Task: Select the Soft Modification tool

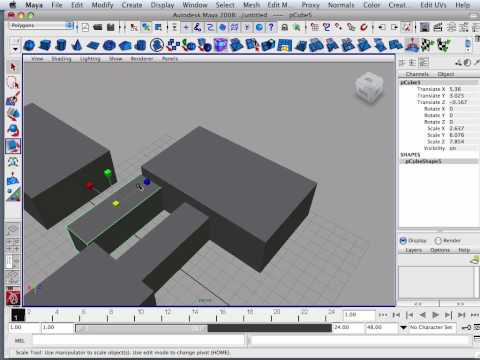Action: pos(13,178)
